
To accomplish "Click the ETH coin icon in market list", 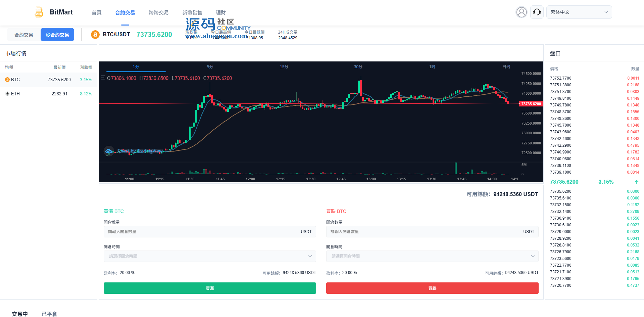I will point(7,94).
